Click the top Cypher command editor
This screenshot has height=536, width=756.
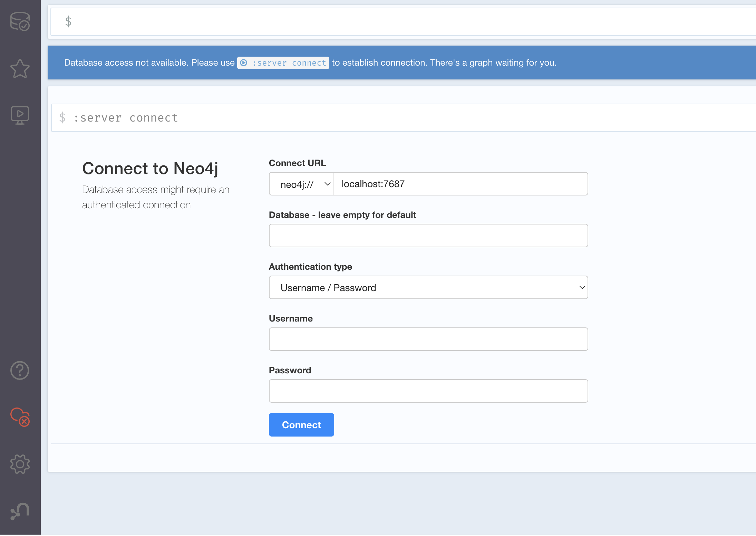coord(403,22)
